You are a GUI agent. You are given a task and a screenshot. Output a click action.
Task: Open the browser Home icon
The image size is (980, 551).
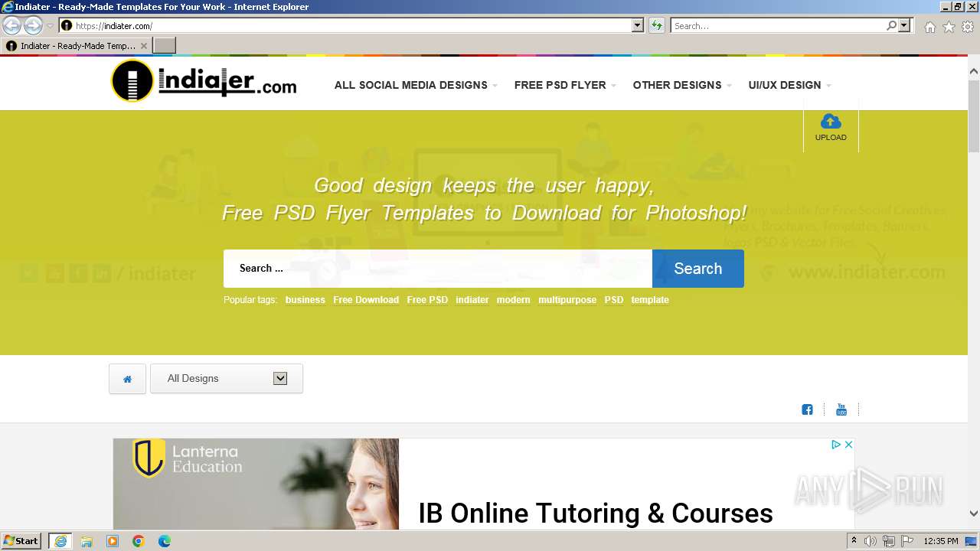[929, 27]
